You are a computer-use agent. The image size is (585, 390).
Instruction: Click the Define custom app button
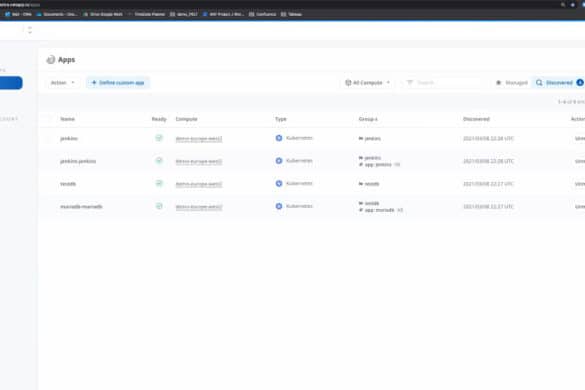point(118,82)
